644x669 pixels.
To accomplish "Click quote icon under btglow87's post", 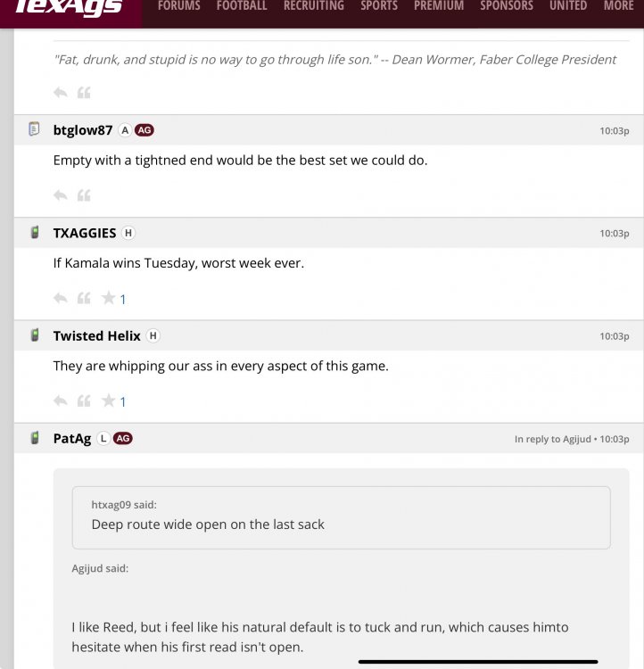I will [84, 195].
